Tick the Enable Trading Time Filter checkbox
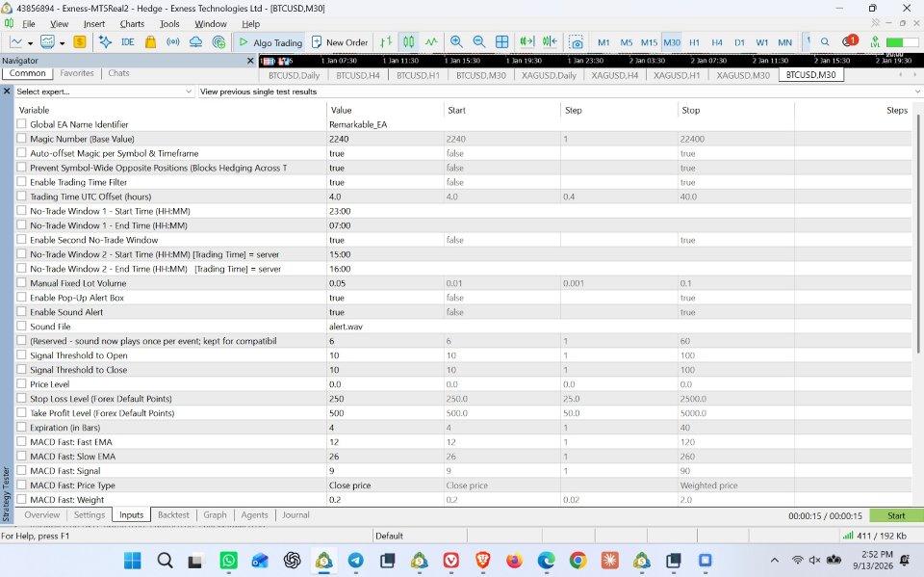This screenshot has height=577, width=924. [x=22, y=182]
